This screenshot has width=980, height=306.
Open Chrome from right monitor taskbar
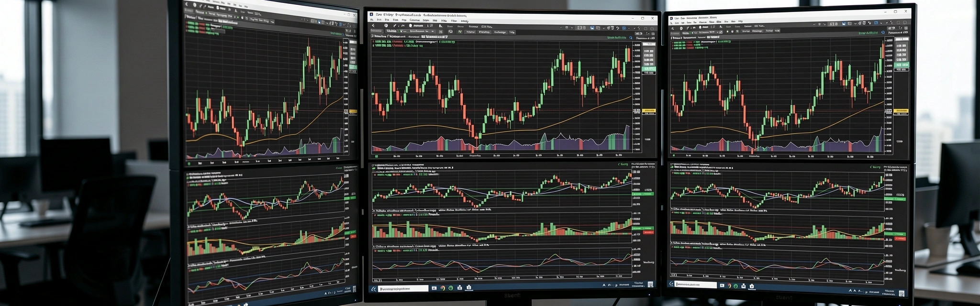729,285
